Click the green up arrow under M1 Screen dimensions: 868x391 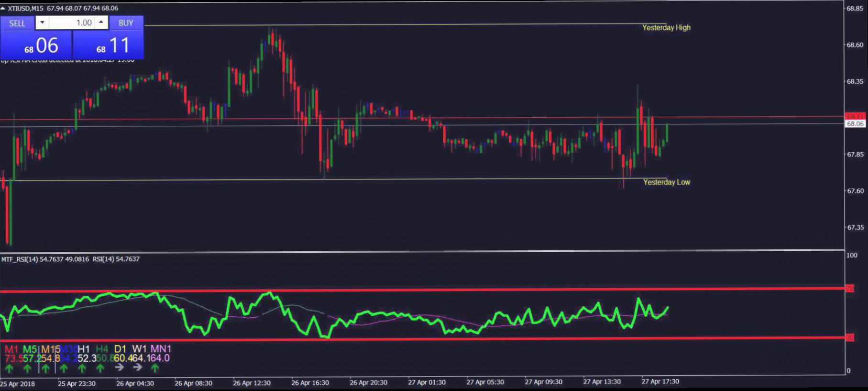coord(9,368)
